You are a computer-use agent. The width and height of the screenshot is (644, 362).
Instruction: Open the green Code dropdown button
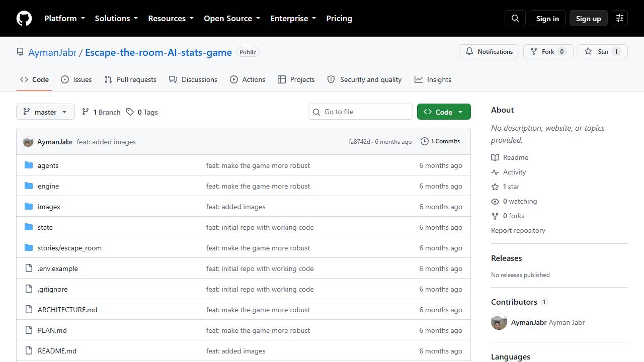pyautogui.click(x=444, y=112)
